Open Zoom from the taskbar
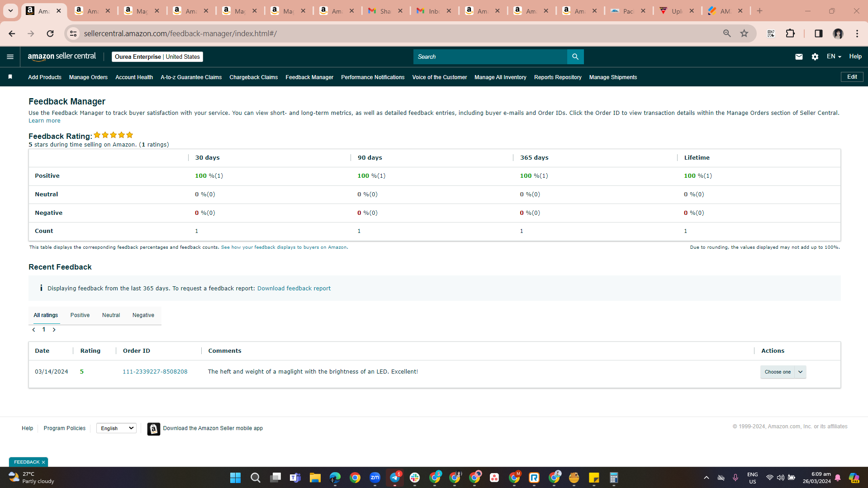Viewport: 868px width, 488px height. 375,478
